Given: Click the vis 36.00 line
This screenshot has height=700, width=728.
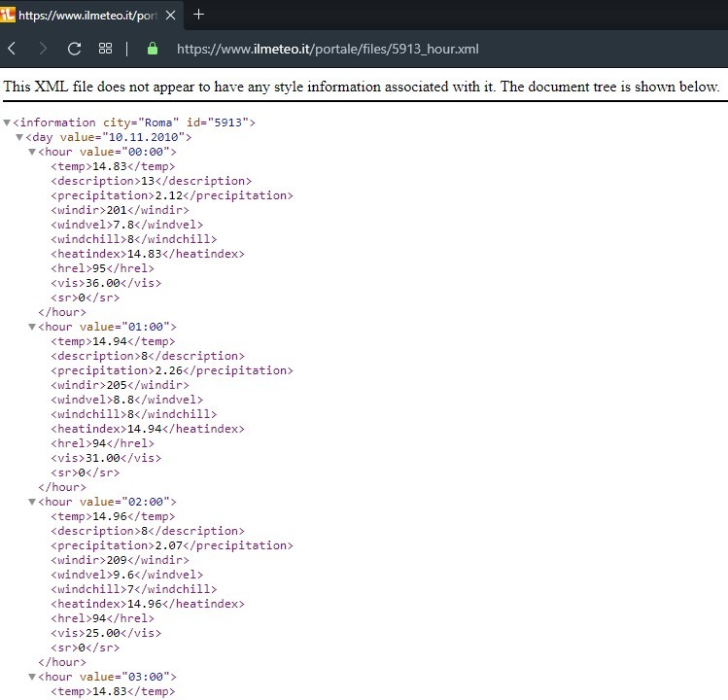Looking at the screenshot, I should pyautogui.click(x=106, y=283).
